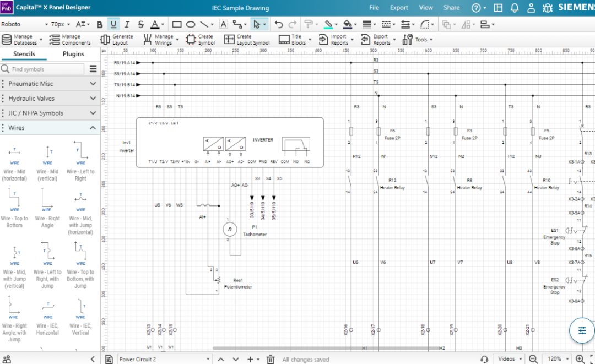
Task: Select the rectangle shape tool
Action: point(177,25)
